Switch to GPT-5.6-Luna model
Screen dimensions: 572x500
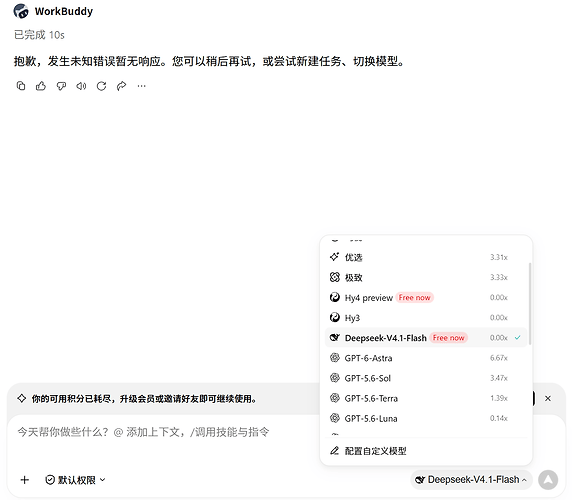(425, 418)
